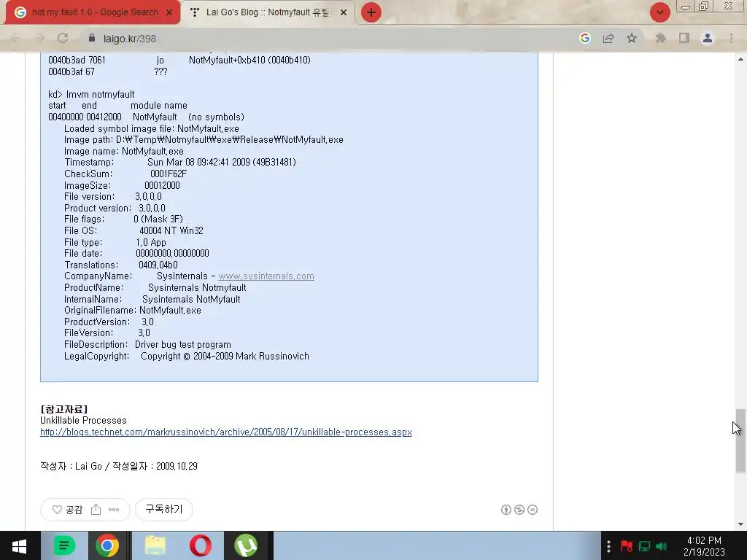Click 'OriginalFilename: NotMyfault.exe' line
This screenshot has width=747, height=560.
(133, 311)
